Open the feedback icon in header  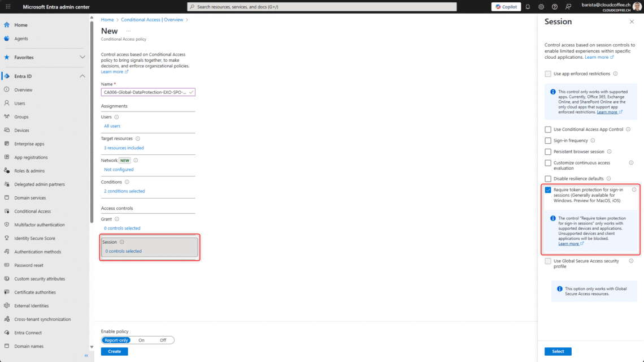point(568,7)
